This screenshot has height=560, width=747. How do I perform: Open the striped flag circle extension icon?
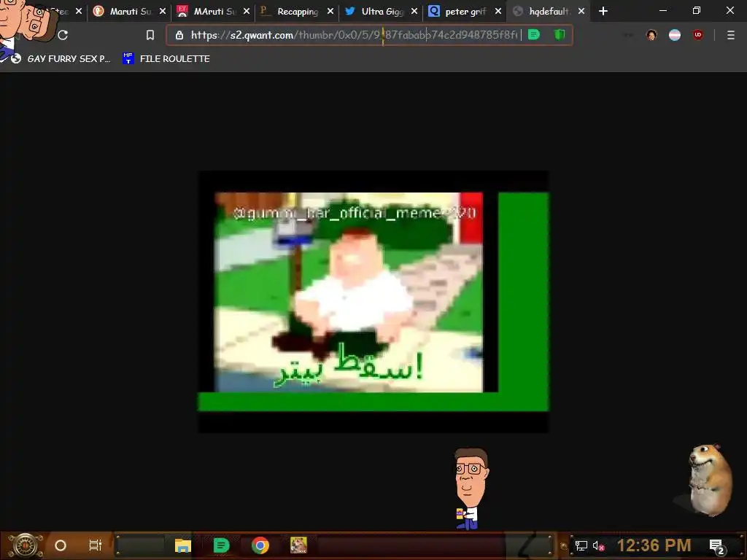(x=675, y=35)
